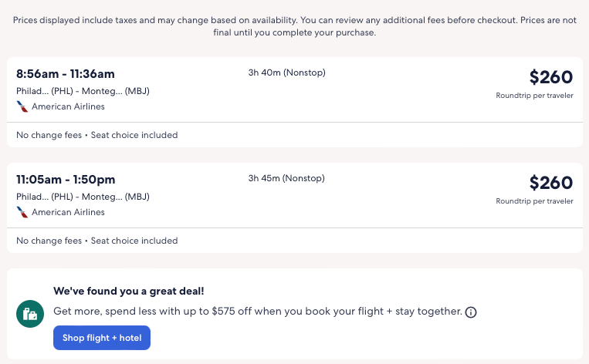The width and height of the screenshot is (589, 364).
Task: Select the 8:56am - 11:36am flight
Action: coord(66,74)
